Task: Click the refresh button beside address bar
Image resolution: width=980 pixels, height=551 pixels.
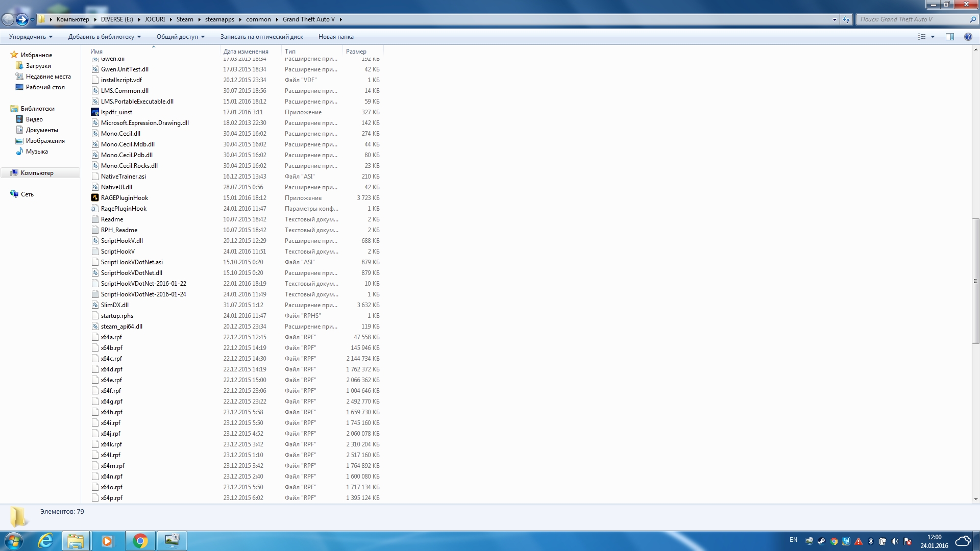Action: click(x=846, y=19)
